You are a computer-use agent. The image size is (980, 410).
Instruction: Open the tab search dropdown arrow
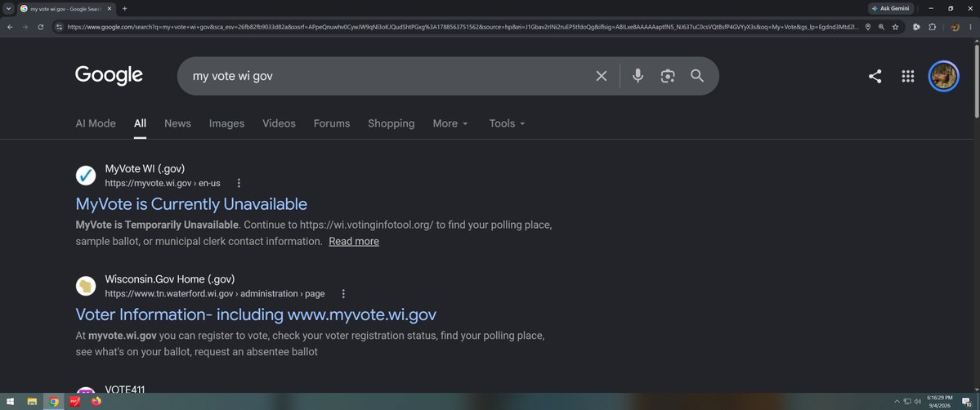8,9
